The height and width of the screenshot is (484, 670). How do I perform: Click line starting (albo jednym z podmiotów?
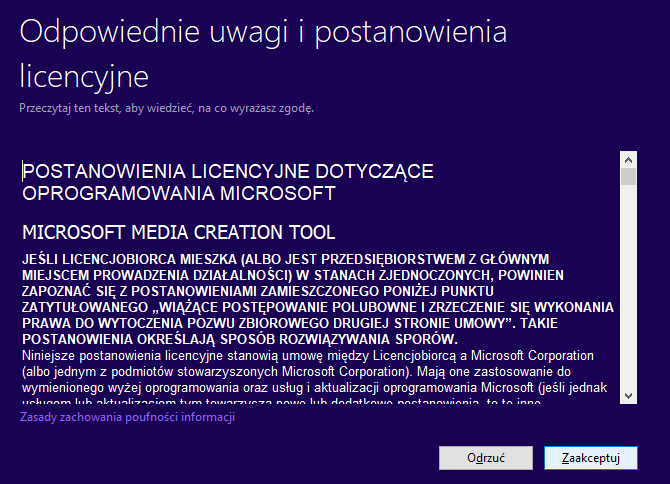point(296,371)
